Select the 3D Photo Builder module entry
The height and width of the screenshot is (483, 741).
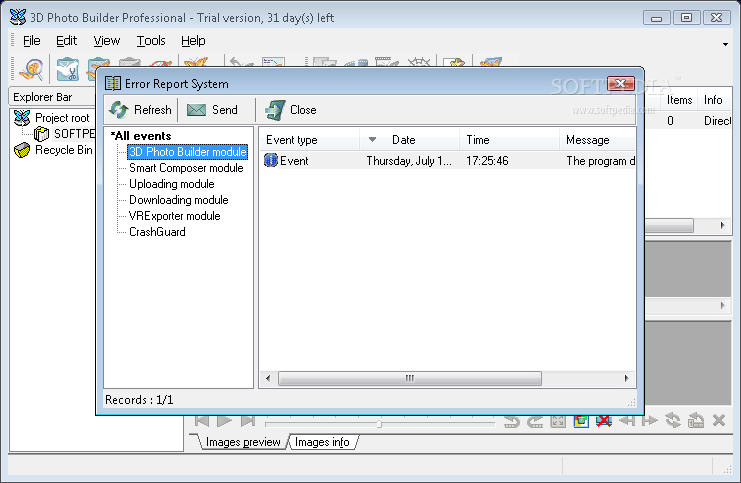click(188, 152)
